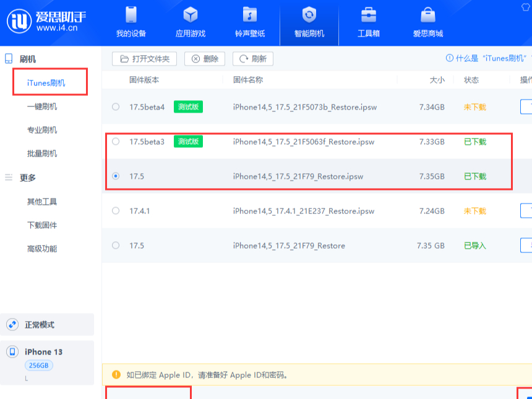The height and width of the screenshot is (399, 532).
Task: Open 应用游戏 cube icon
Action: [x=191, y=15]
